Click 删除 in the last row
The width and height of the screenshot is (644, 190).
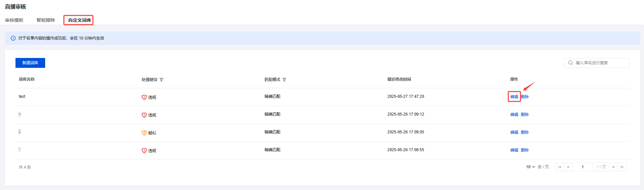(x=525, y=150)
